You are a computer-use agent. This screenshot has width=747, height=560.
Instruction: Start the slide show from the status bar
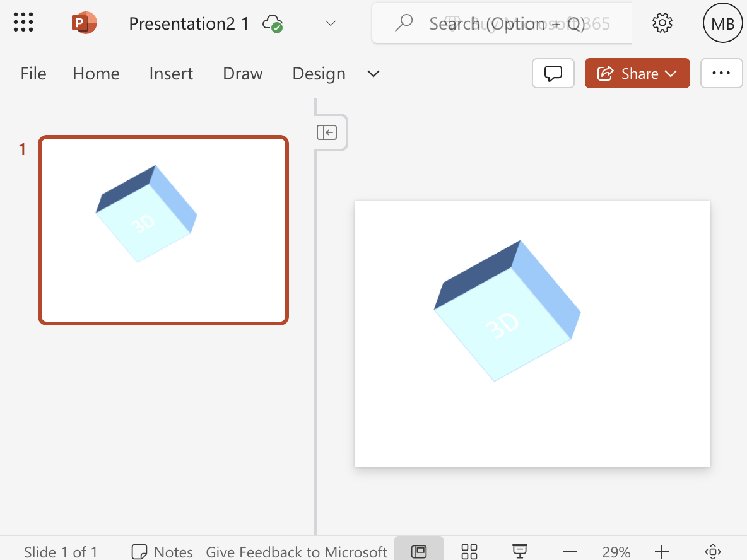[519, 551]
